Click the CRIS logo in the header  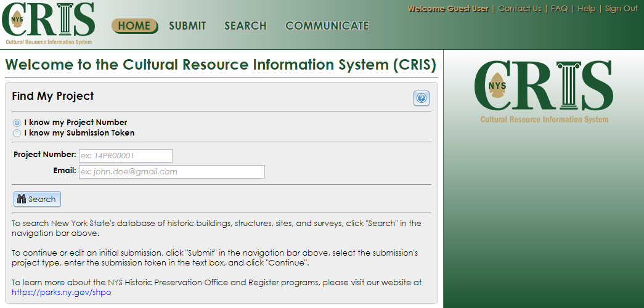click(51, 23)
